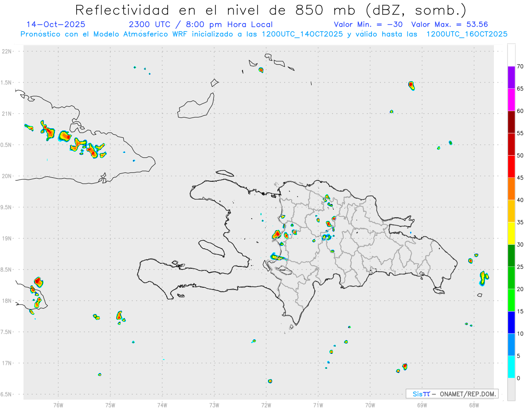
Task: Click the '72W' longitude label
Action: (266, 405)
